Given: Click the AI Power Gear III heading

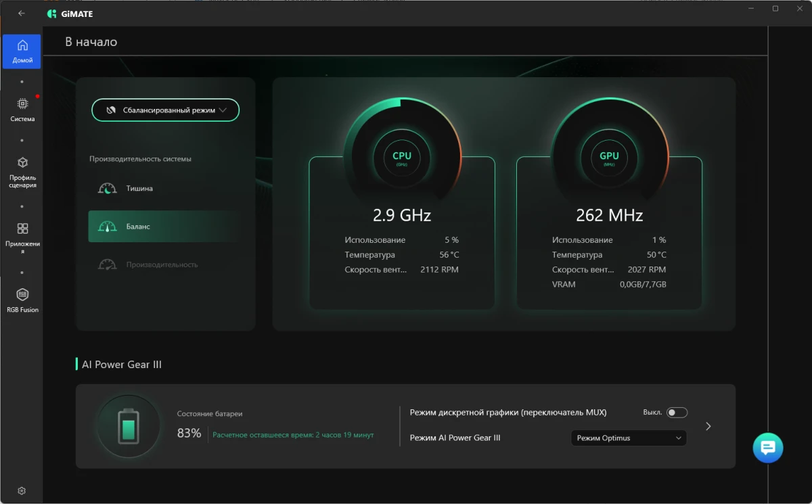Looking at the screenshot, I should click(122, 364).
